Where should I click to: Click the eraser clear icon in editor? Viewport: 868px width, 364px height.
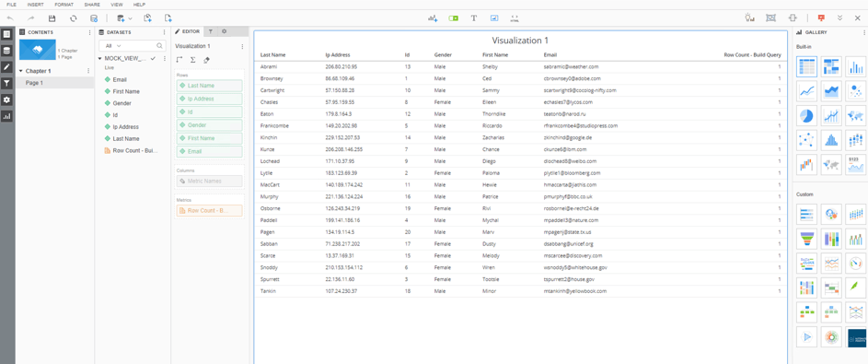[206, 60]
